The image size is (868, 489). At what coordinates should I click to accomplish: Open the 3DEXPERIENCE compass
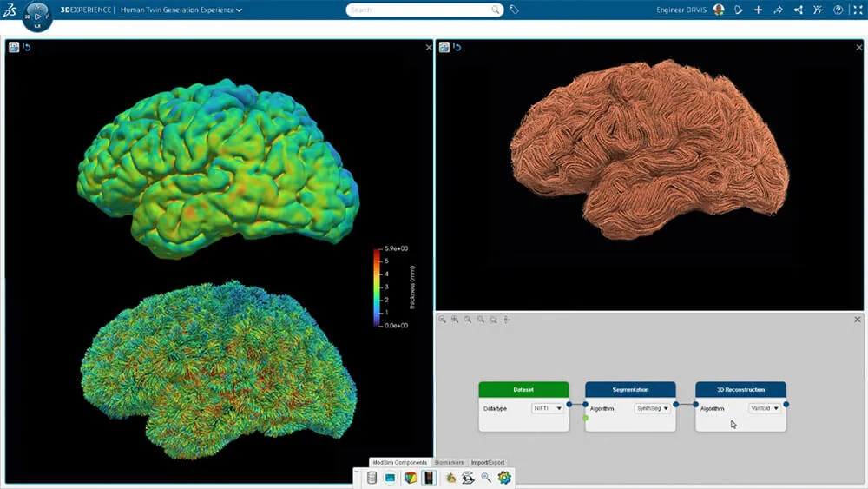click(37, 16)
